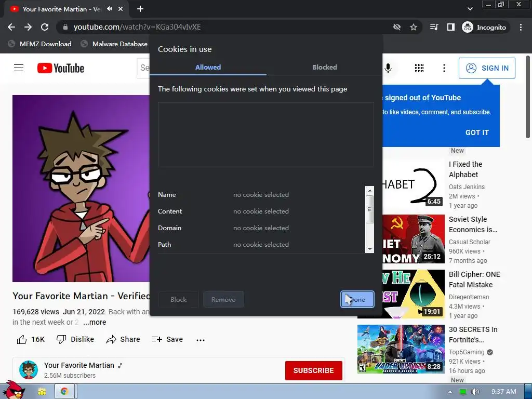Bookmark this page with the star icon

pyautogui.click(x=413, y=27)
